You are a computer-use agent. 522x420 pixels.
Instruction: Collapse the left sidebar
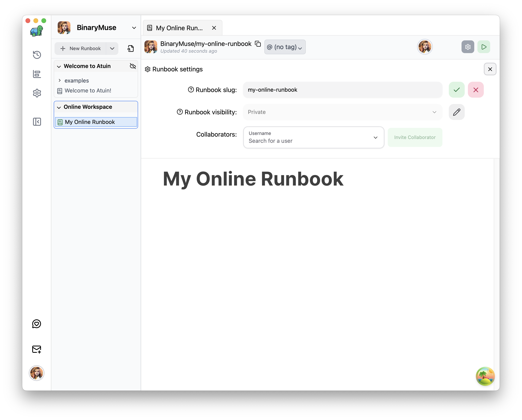37,122
